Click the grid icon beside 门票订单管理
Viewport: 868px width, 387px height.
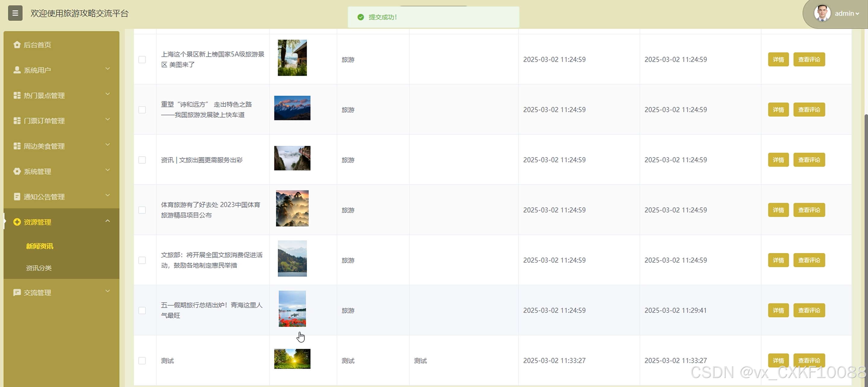tap(17, 120)
